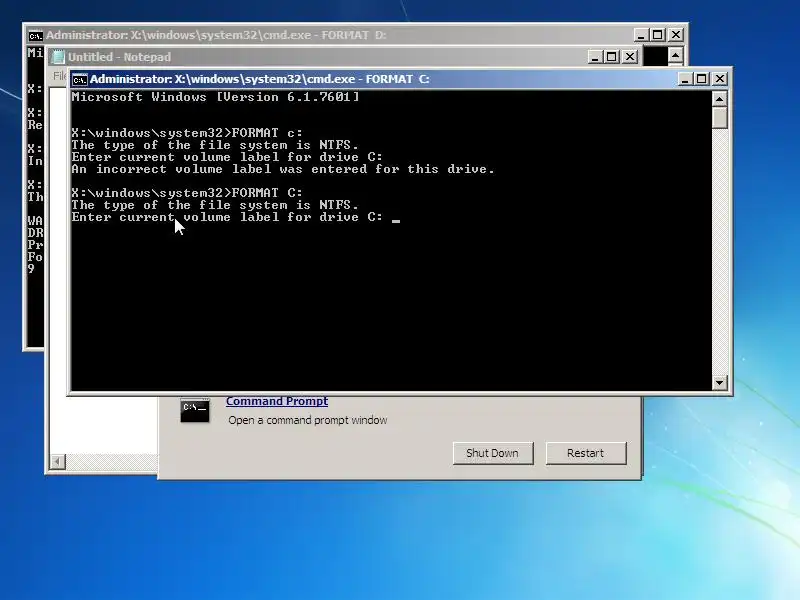Click scroll down arrow in FORMAT C: window

pos(719,382)
